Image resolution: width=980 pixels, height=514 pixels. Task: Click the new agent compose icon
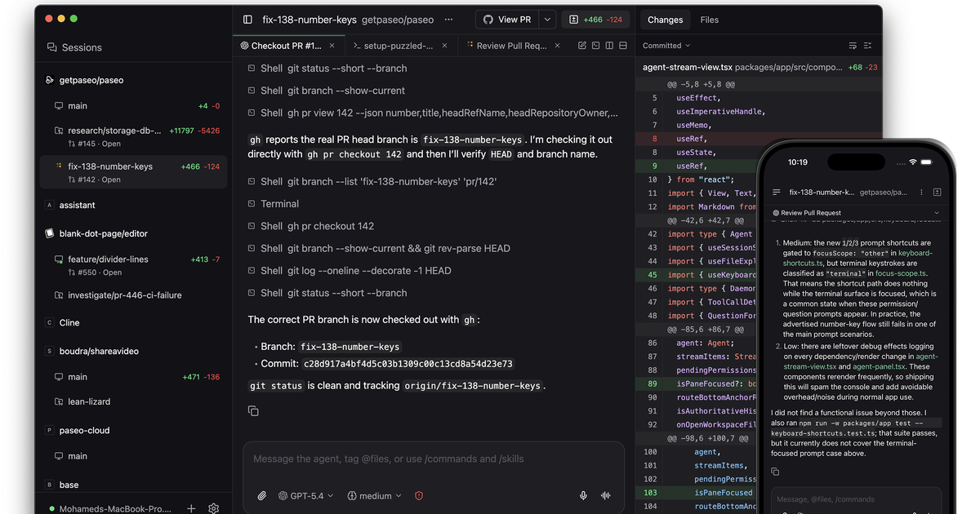582,46
